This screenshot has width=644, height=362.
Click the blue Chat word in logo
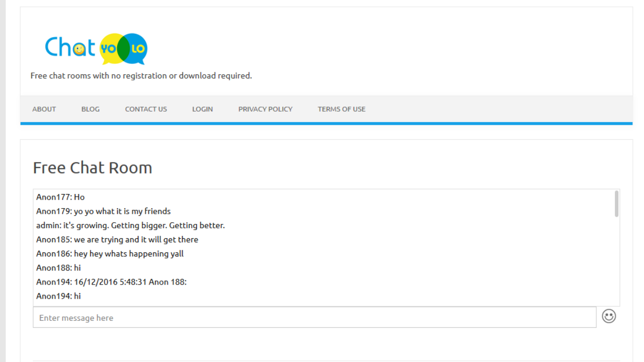coord(69,48)
